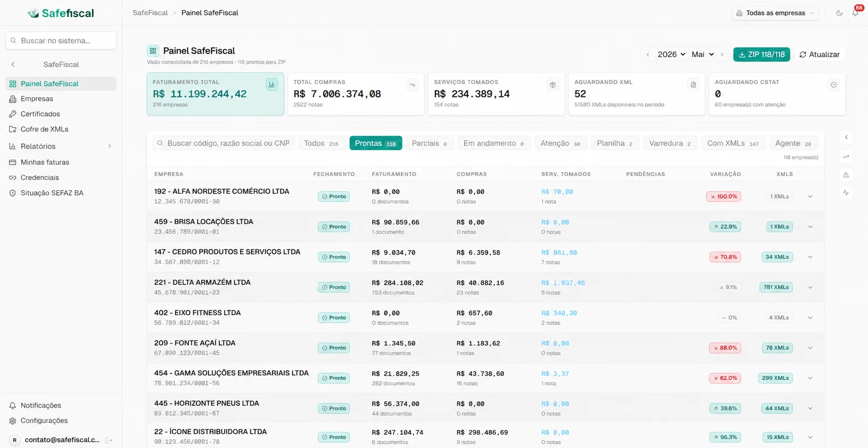The height and width of the screenshot is (448, 868).
Task: Open Configurações in sidebar
Action: click(61, 421)
